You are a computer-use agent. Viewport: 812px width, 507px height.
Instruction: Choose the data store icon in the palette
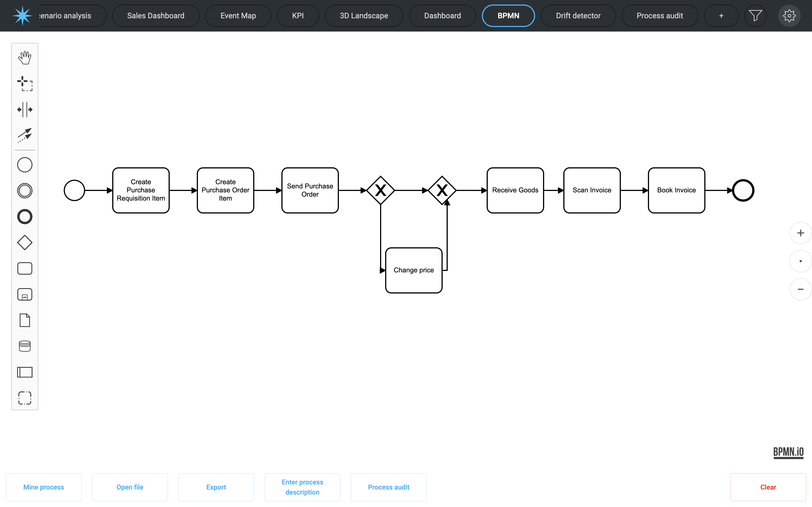pos(25,346)
